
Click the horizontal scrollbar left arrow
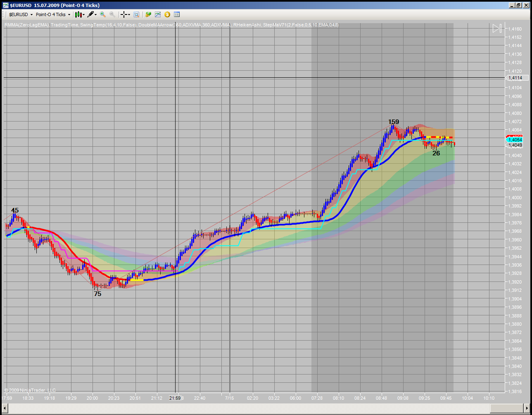[5, 408]
